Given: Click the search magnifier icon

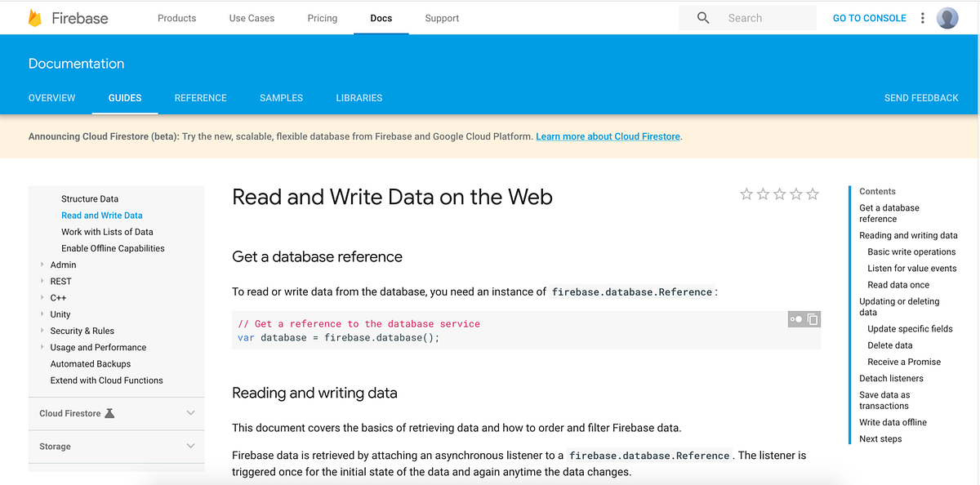Looking at the screenshot, I should point(703,17).
